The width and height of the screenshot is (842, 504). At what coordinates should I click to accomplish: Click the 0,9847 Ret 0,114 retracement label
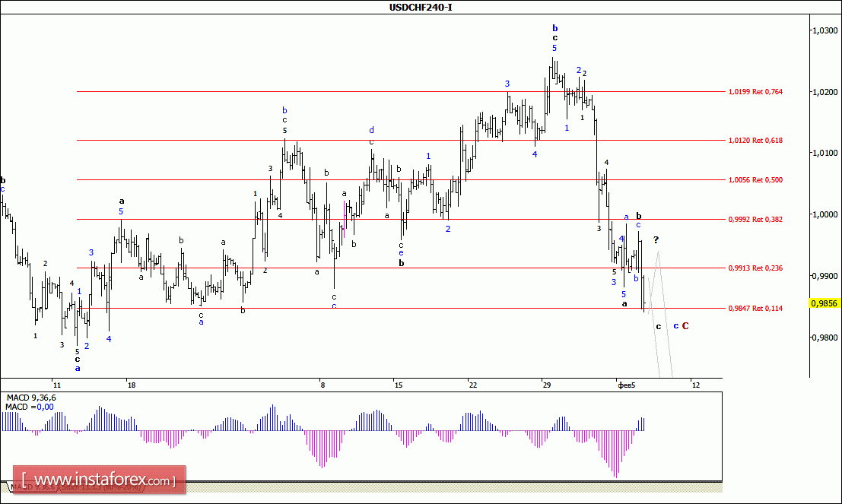coord(755,309)
